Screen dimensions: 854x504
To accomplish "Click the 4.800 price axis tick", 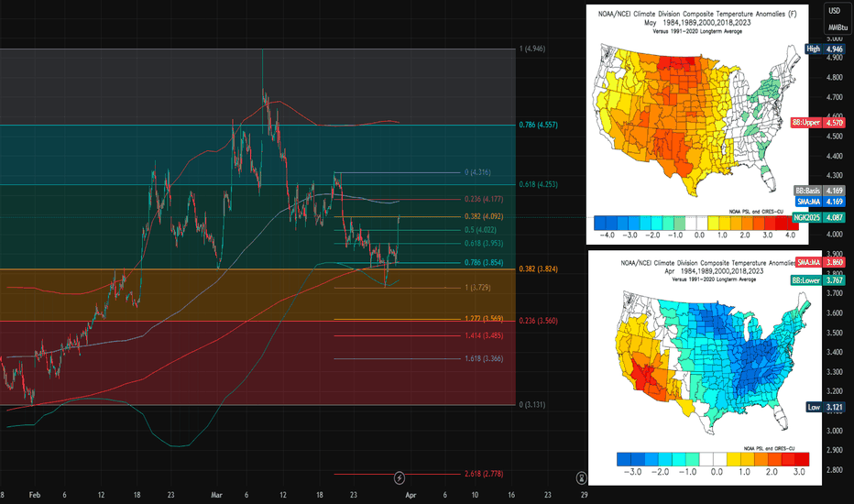I will coord(835,78).
